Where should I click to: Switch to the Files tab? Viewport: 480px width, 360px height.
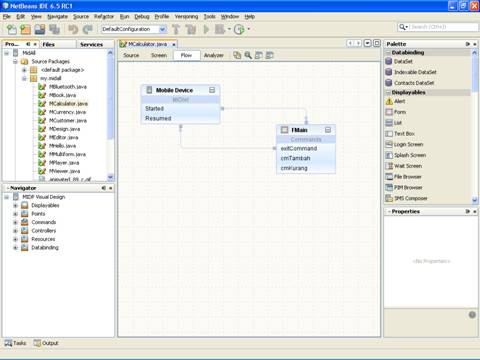[x=49, y=44]
